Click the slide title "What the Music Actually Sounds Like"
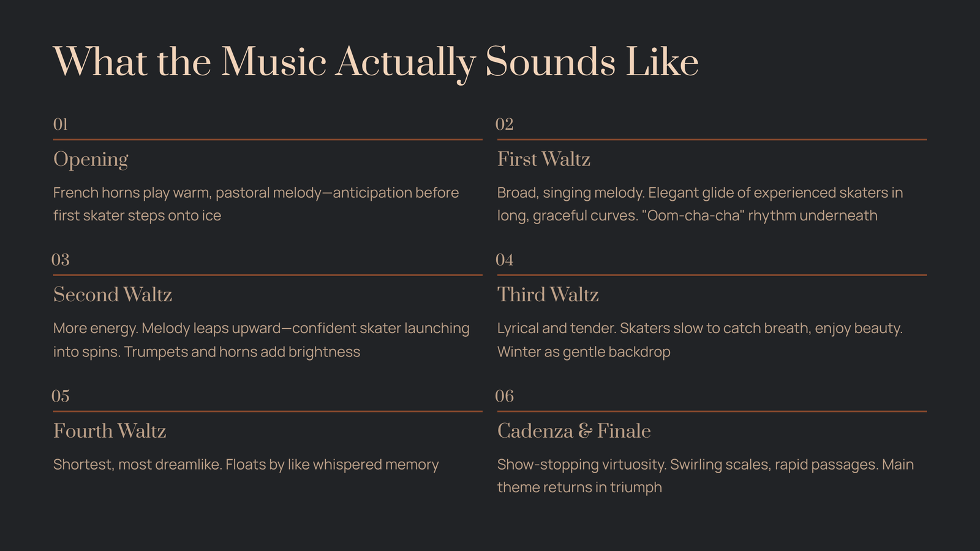 tap(375, 62)
